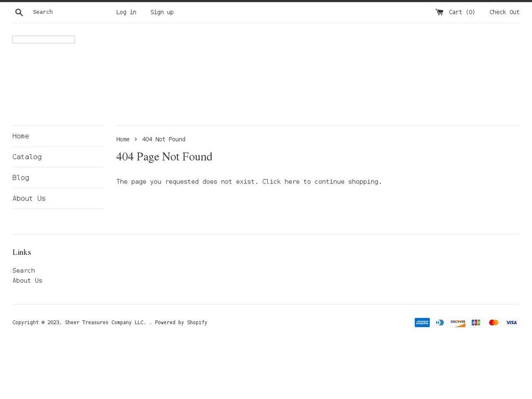Focus the Search input field in header

point(64,12)
